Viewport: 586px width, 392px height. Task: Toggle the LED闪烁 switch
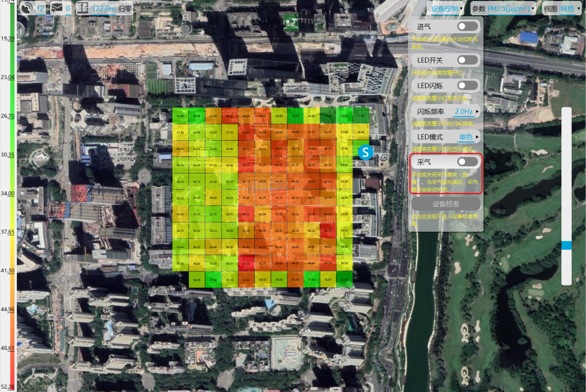pos(467,86)
